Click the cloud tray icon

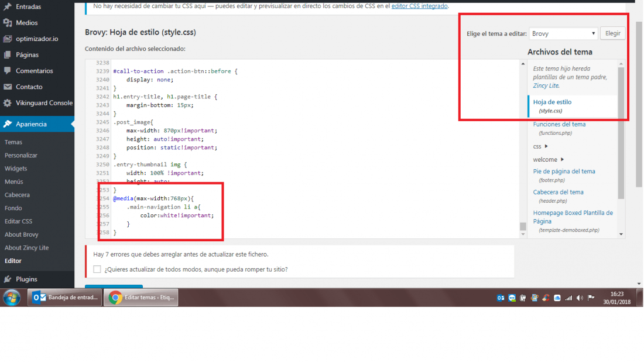pyautogui.click(x=557, y=298)
